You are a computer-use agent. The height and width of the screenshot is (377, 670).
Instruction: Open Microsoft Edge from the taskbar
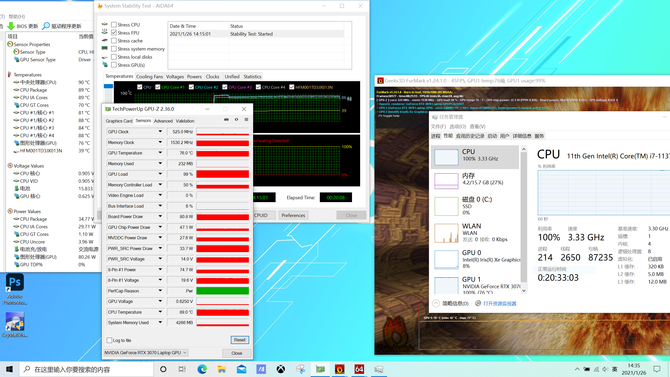[202, 369]
